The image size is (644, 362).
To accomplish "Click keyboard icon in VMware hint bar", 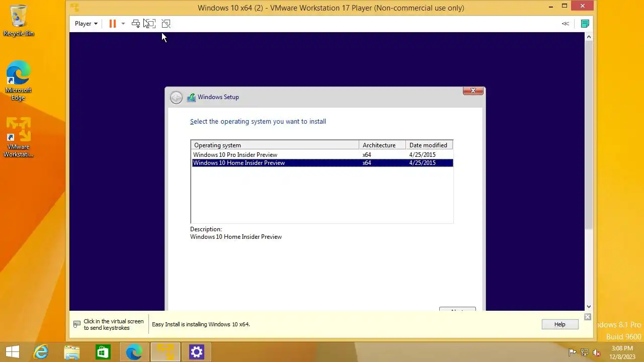I will (77, 324).
